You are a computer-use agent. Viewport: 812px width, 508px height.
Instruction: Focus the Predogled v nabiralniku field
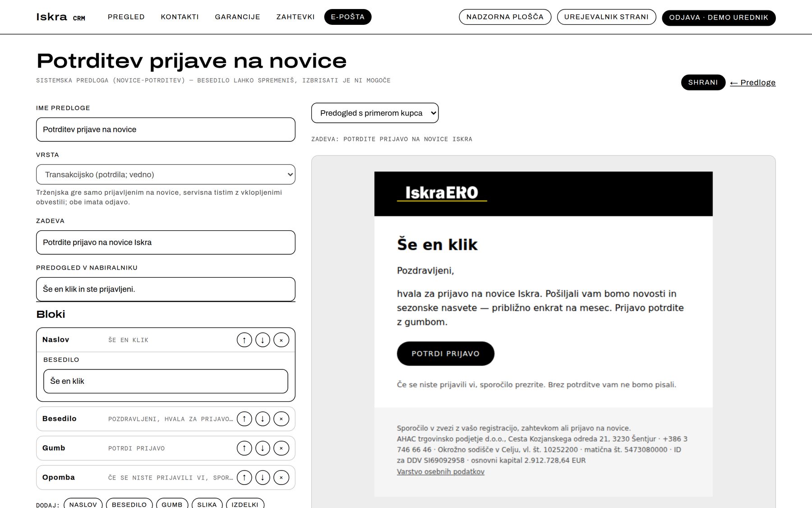click(x=166, y=289)
